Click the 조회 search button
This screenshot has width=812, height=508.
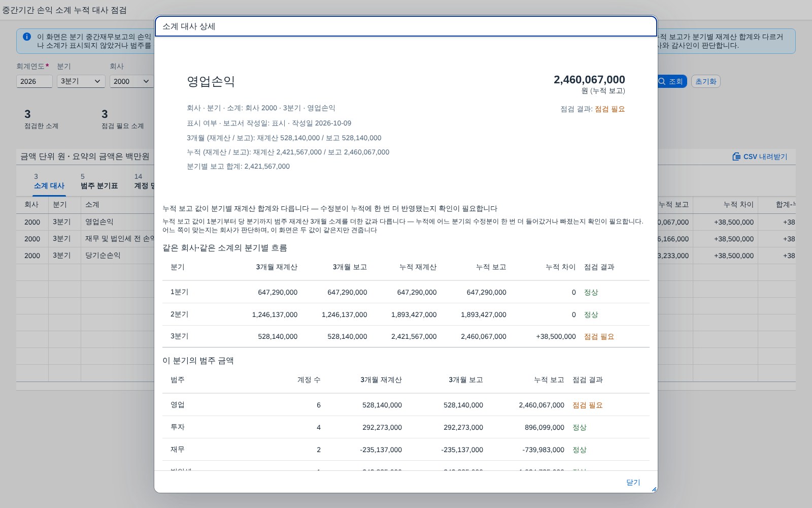671,81
